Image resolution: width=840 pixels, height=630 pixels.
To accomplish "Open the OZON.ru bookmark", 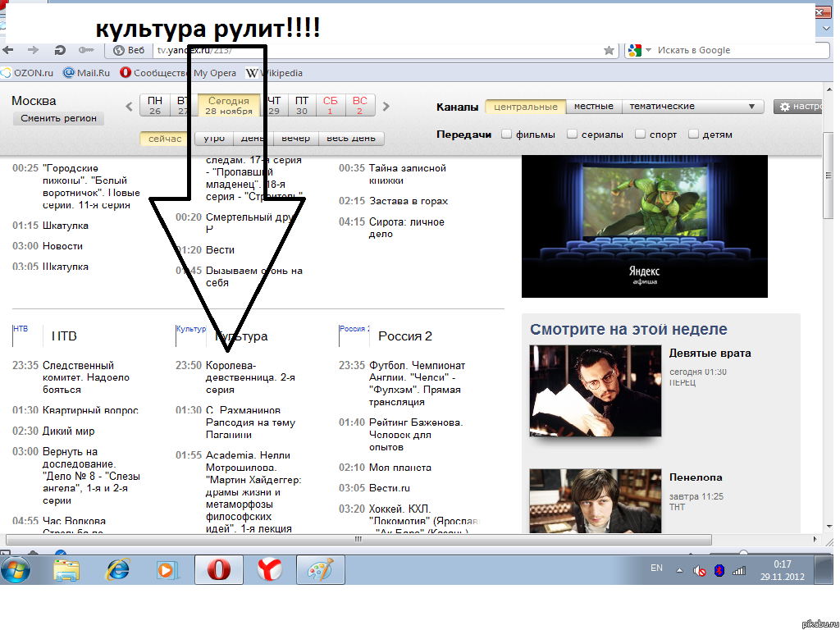I will 27,73.
